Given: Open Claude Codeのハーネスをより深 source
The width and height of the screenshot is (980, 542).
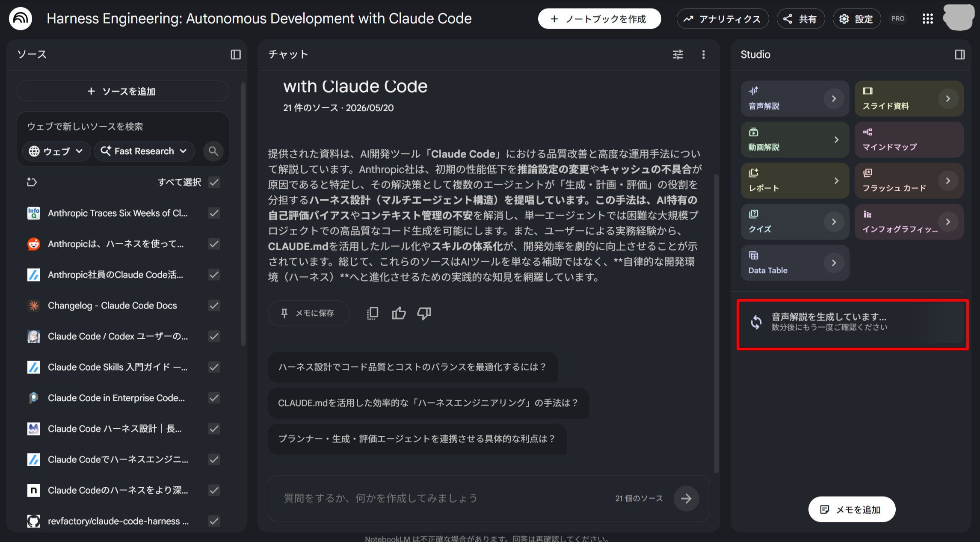Looking at the screenshot, I should pyautogui.click(x=118, y=490).
